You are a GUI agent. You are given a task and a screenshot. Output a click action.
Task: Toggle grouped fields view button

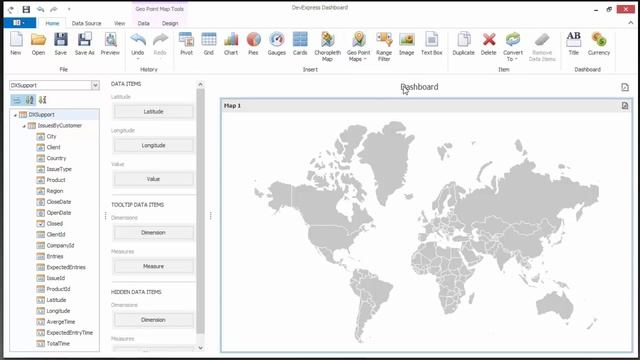17,100
